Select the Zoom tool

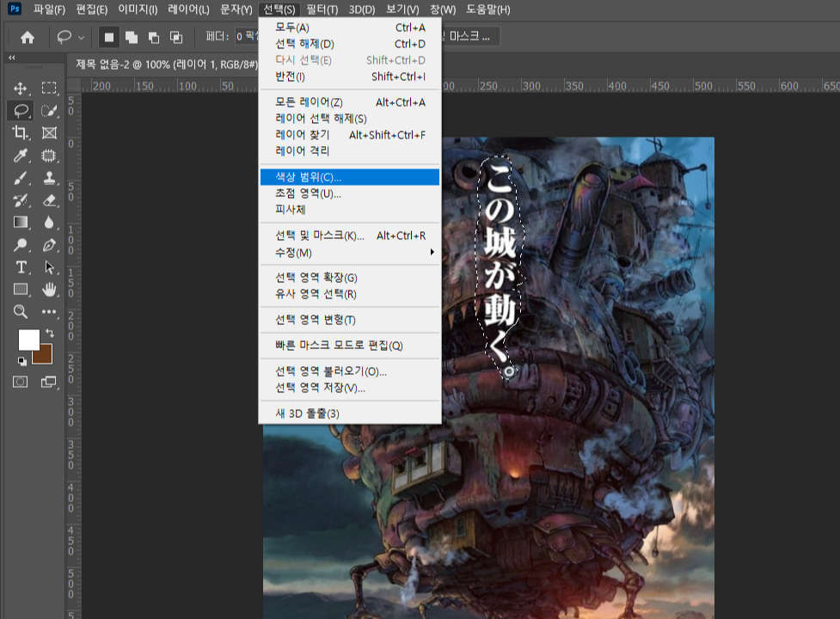21,311
